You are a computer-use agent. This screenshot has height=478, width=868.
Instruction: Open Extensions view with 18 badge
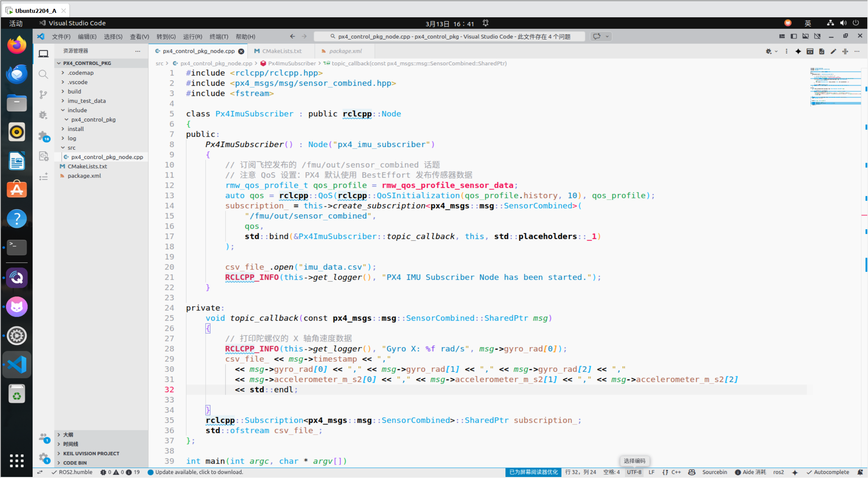[43, 136]
